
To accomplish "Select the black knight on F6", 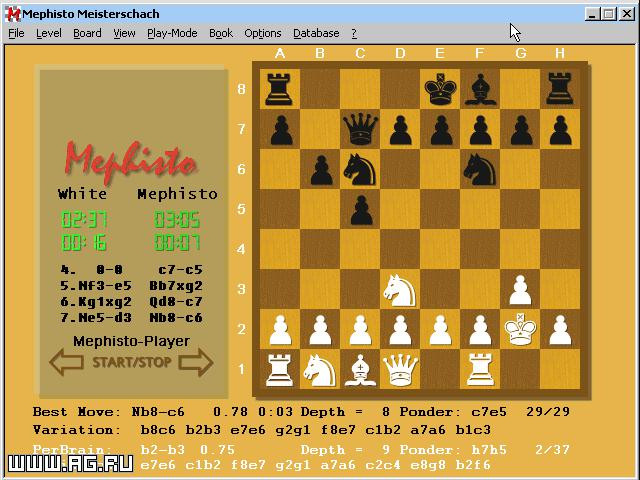I will (480, 169).
